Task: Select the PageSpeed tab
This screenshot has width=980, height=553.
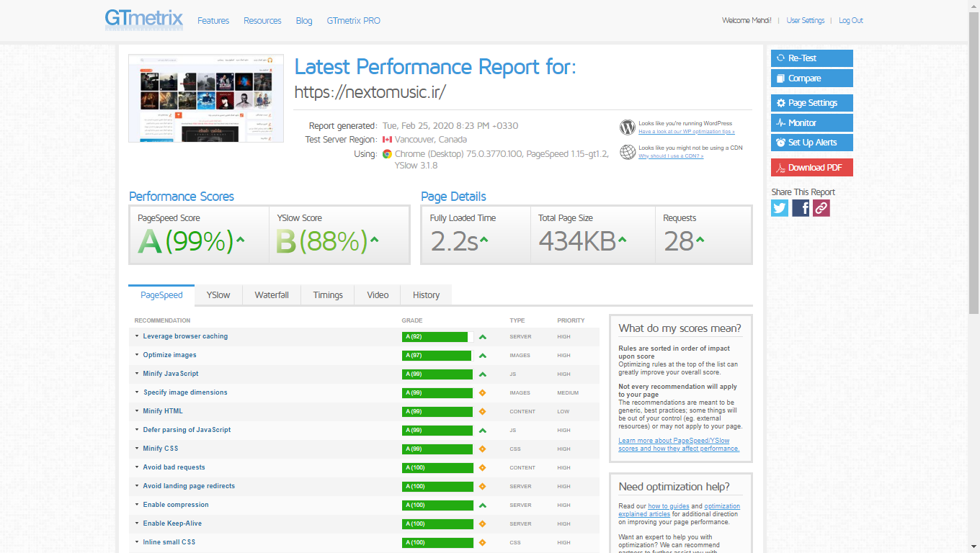Action: coord(161,295)
